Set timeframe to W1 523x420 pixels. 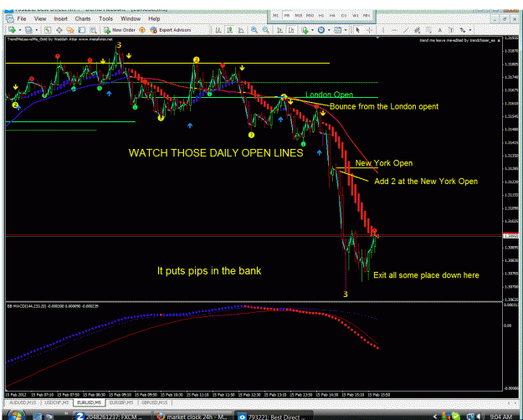pyautogui.click(x=356, y=16)
